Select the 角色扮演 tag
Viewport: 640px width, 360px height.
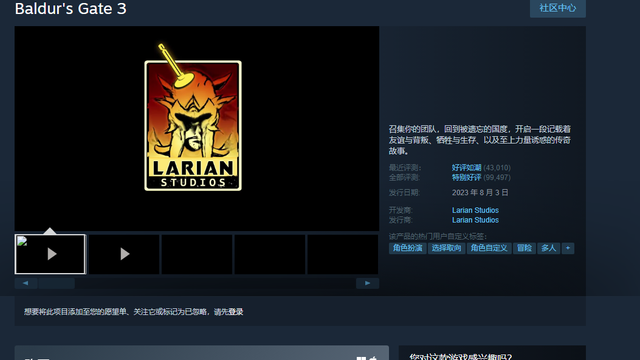tap(407, 248)
